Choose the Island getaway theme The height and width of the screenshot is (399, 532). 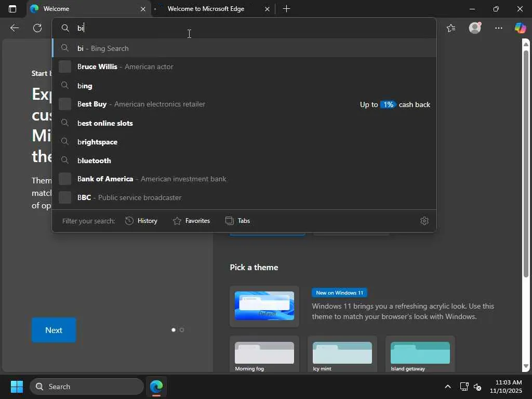click(420, 354)
